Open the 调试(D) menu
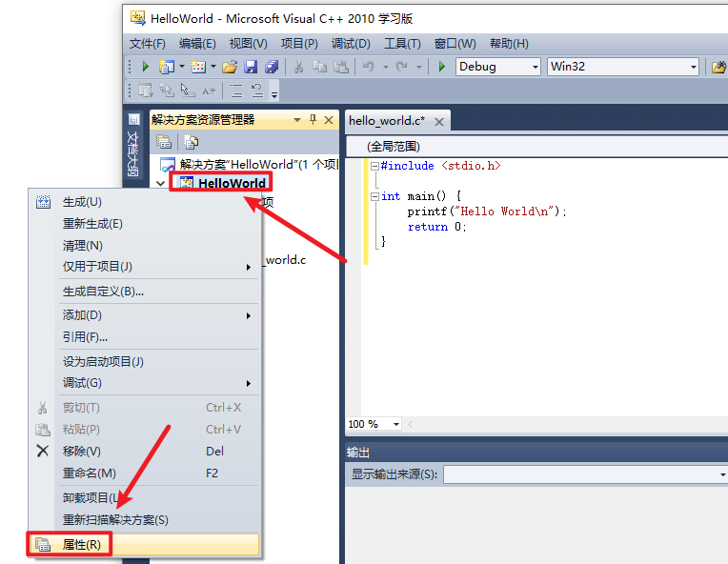 (x=351, y=44)
